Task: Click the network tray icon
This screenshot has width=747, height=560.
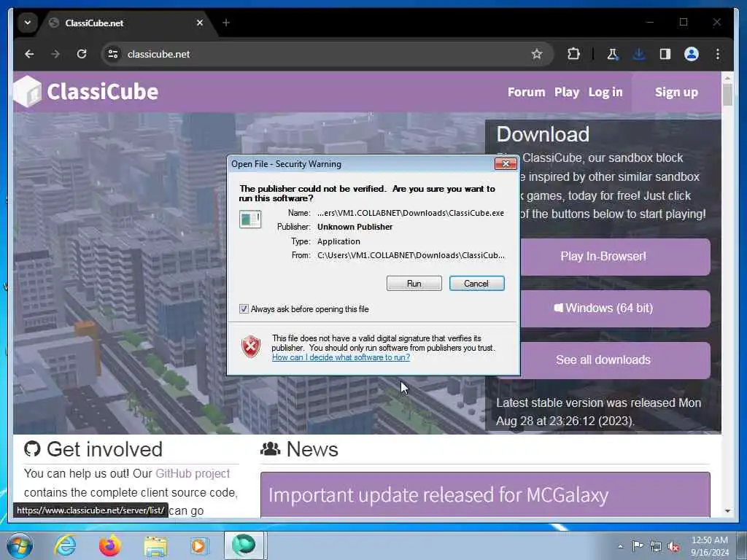Action: (x=656, y=546)
